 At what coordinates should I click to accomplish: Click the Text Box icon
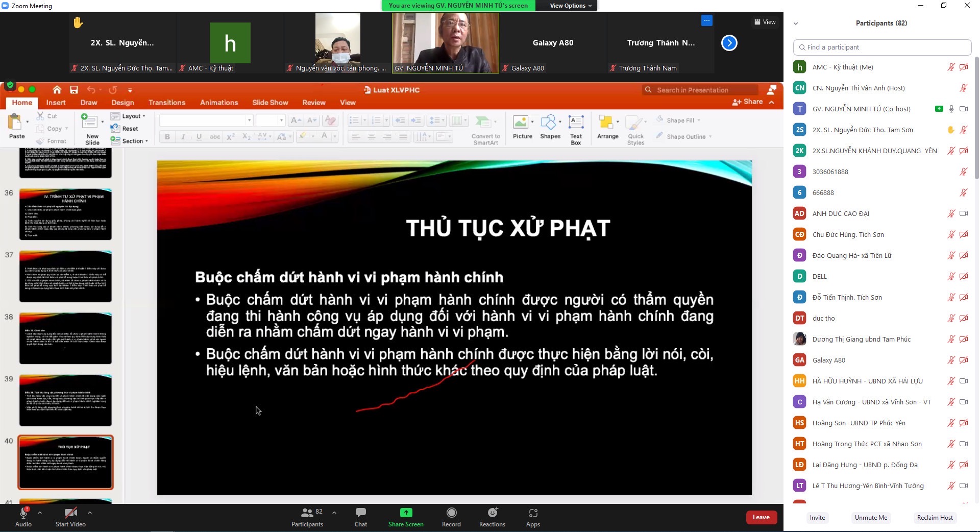[x=576, y=123]
